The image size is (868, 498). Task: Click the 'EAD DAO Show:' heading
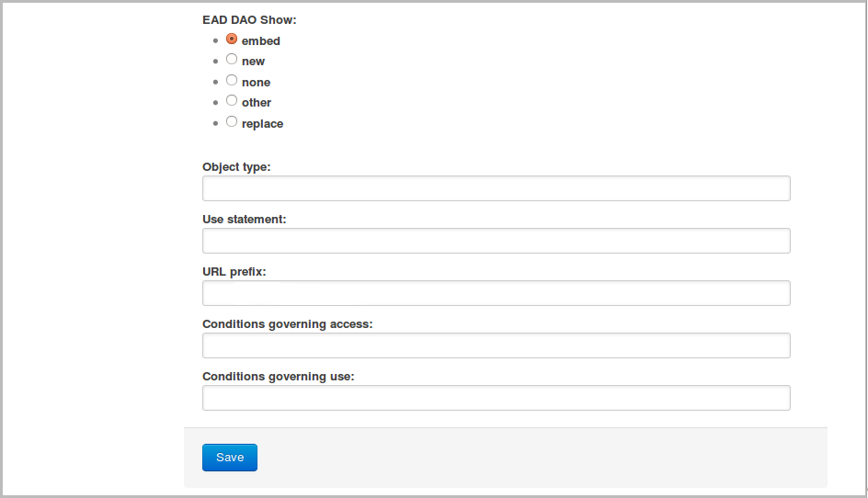[x=249, y=19]
